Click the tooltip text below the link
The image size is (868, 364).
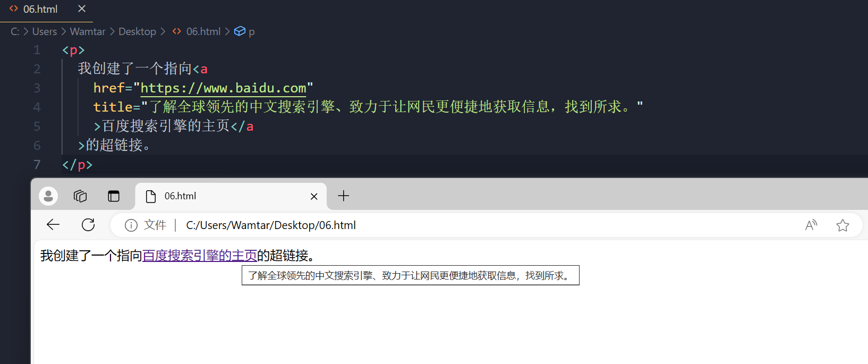click(x=410, y=275)
